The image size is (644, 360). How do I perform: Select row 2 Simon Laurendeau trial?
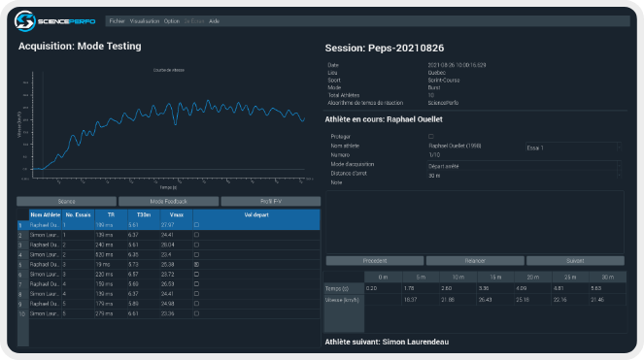pos(168,235)
